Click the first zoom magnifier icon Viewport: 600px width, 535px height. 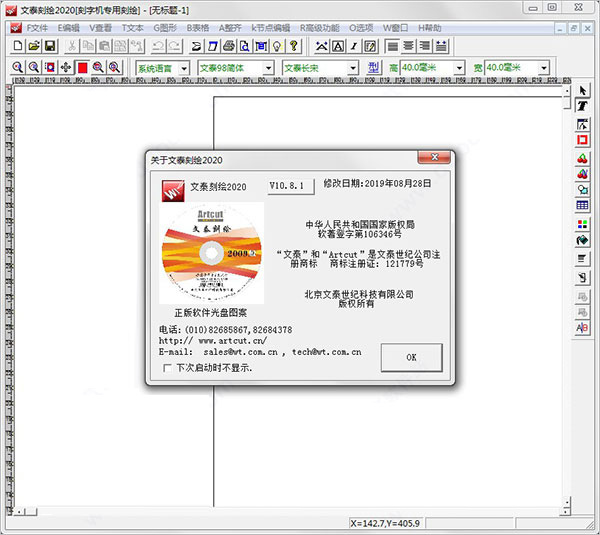pyautogui.click(x=18, y=67)
